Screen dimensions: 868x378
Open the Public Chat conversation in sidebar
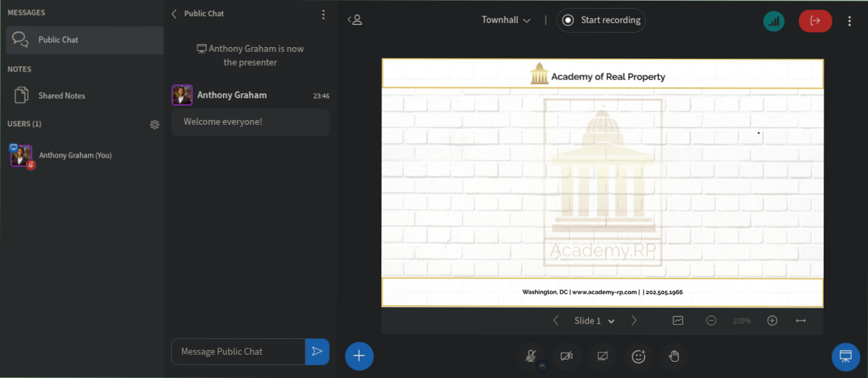[84, 40]
